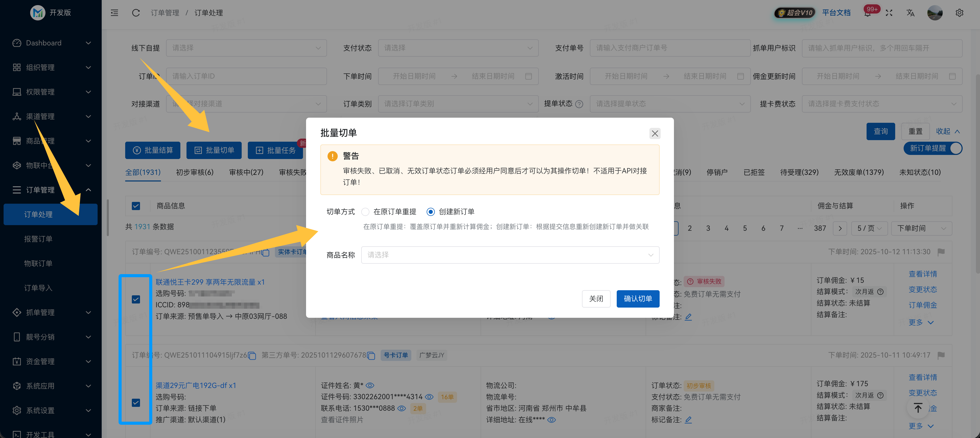Uncheck the select-all checkbox in table header
980x438 pixels.
click(136, 206)
